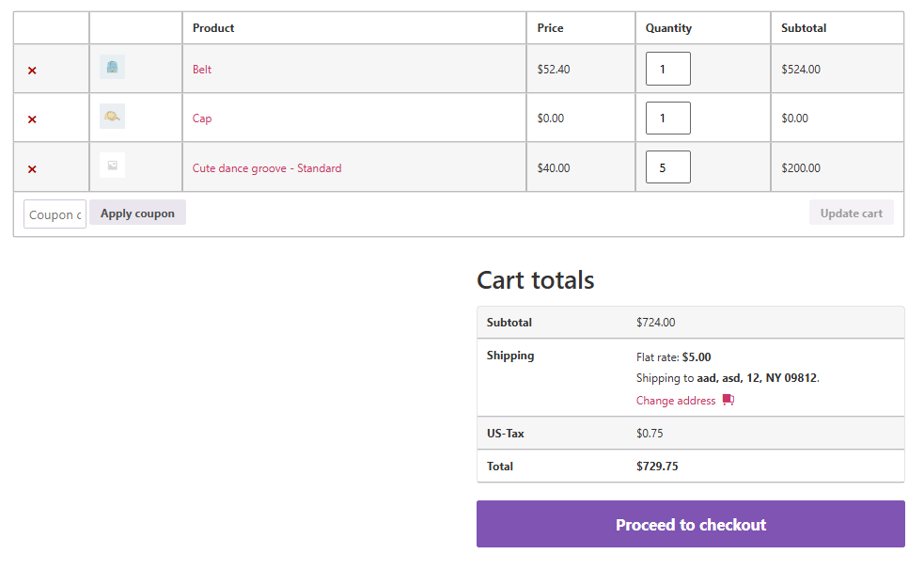Click the Product column header
This screenshot has height=570, width=924.
pyautogui.click(x=213, y=28)
